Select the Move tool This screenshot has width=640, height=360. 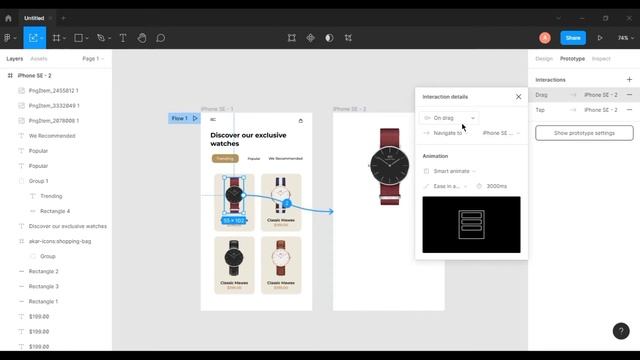tap(32, 38)
